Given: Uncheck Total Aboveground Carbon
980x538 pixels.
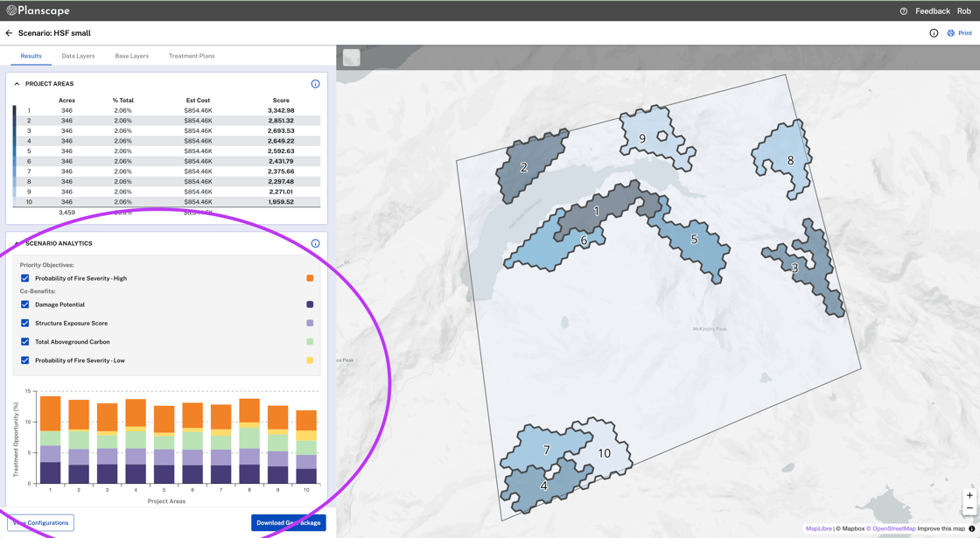Looking at the screenshot, I should click(24, 341).
